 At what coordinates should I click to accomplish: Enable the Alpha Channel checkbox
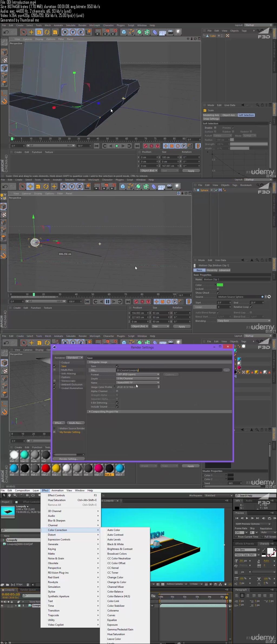point(117,391)
